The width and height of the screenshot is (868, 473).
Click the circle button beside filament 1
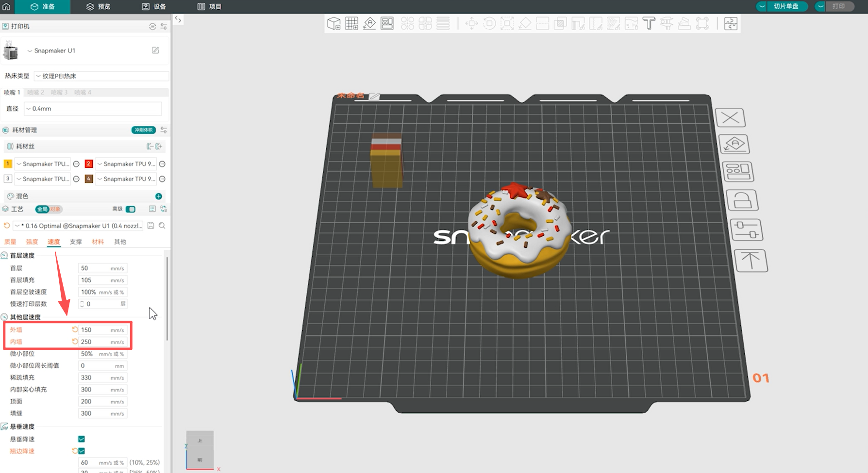point(76,164)
